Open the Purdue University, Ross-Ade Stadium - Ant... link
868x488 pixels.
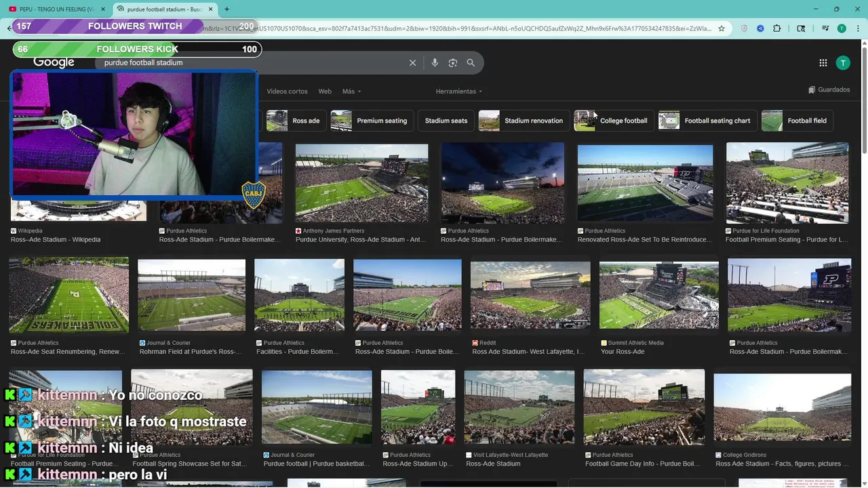click(x=361, y=240)
